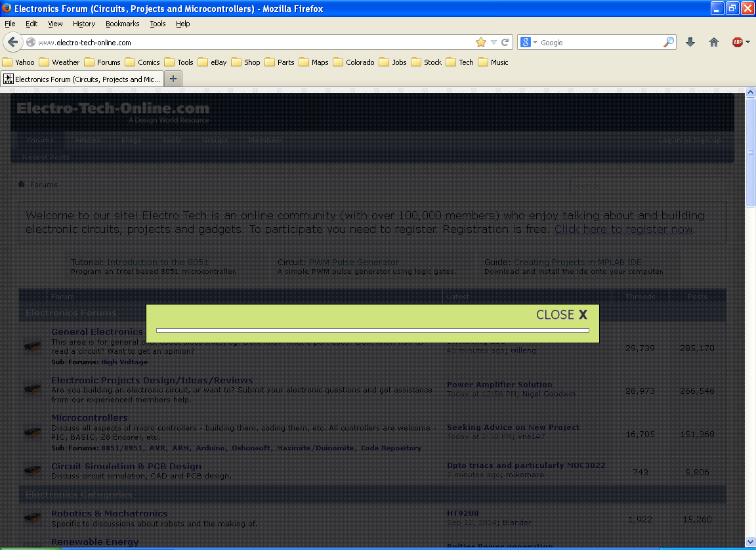Select the Electronics Forum browser tab
The width and height of the screenshot is (756, 550).
point(83,79)
